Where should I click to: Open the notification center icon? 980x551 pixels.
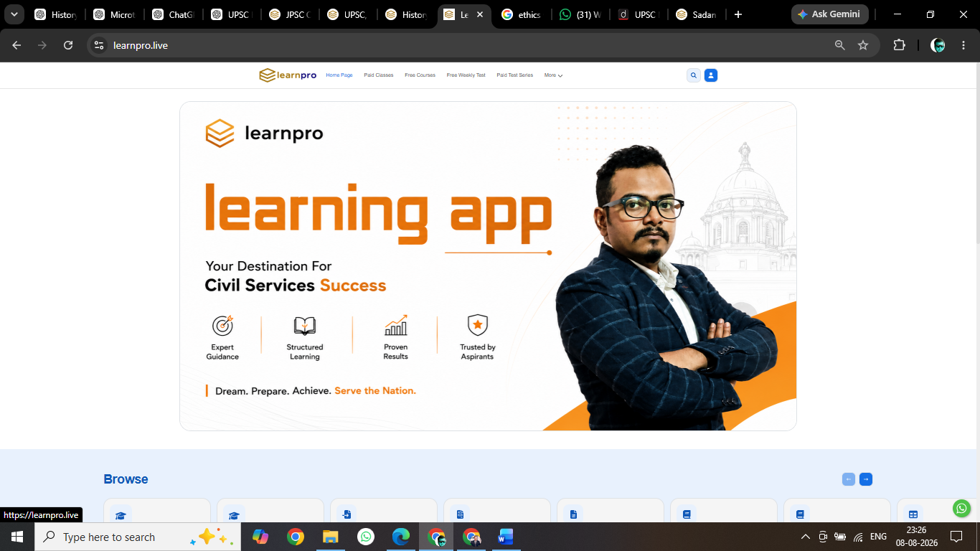956,537
